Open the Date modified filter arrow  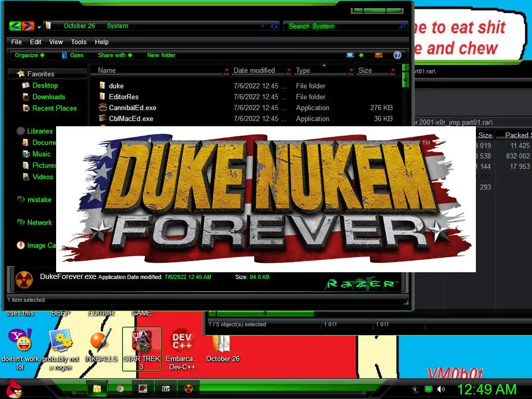[289, 70]
